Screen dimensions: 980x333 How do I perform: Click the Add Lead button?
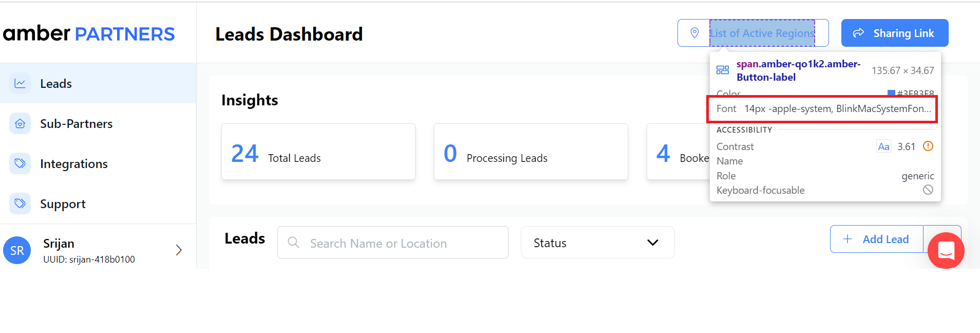pos(876,239)
